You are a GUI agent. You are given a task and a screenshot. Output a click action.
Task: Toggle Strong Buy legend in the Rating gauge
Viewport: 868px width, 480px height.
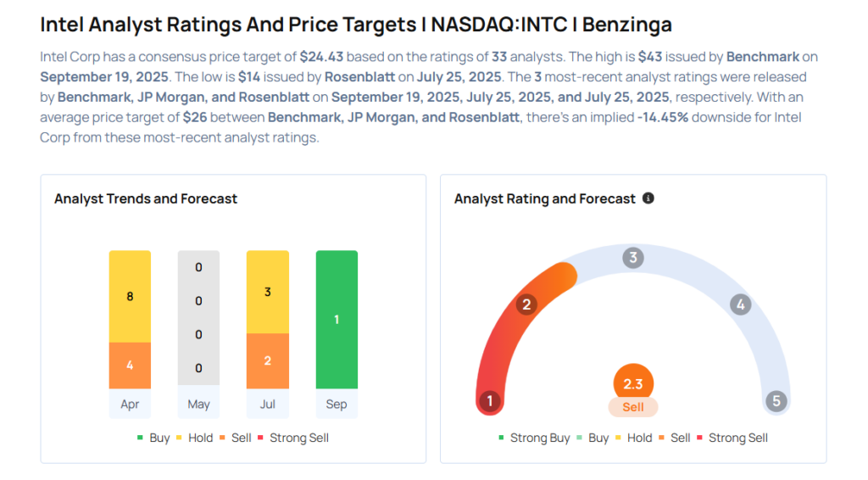(535, 438)
